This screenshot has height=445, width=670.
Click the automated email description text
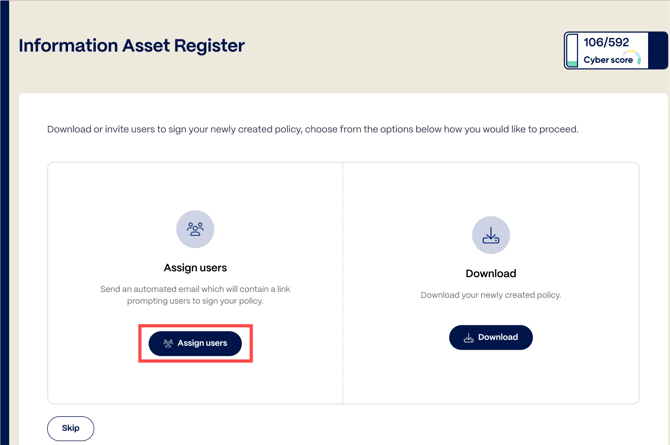(195, 296)
